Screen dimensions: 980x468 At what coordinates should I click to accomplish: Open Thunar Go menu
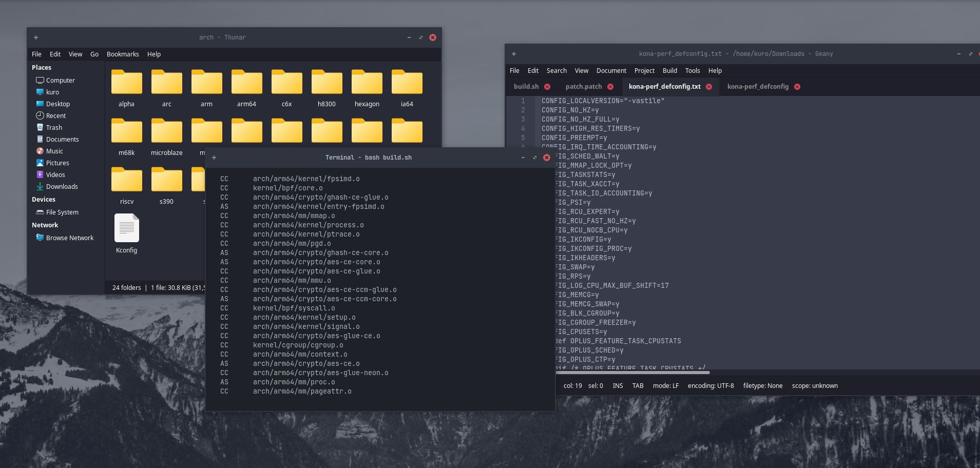click(94, 54)
